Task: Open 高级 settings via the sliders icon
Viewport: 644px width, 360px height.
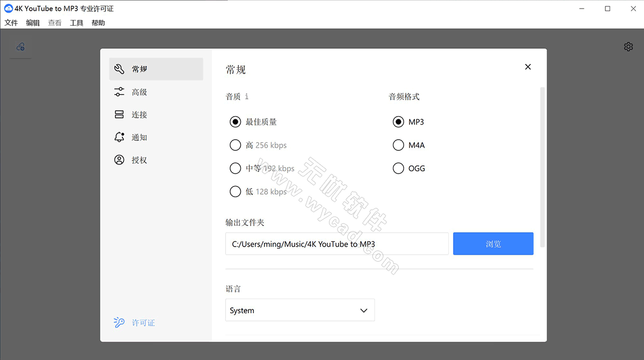Action: coord(119,91)
